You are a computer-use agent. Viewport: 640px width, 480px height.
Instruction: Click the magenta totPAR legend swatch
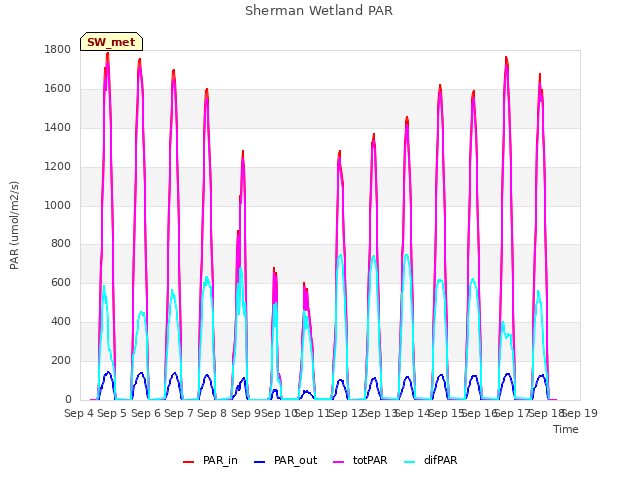[x=339, y=462]
